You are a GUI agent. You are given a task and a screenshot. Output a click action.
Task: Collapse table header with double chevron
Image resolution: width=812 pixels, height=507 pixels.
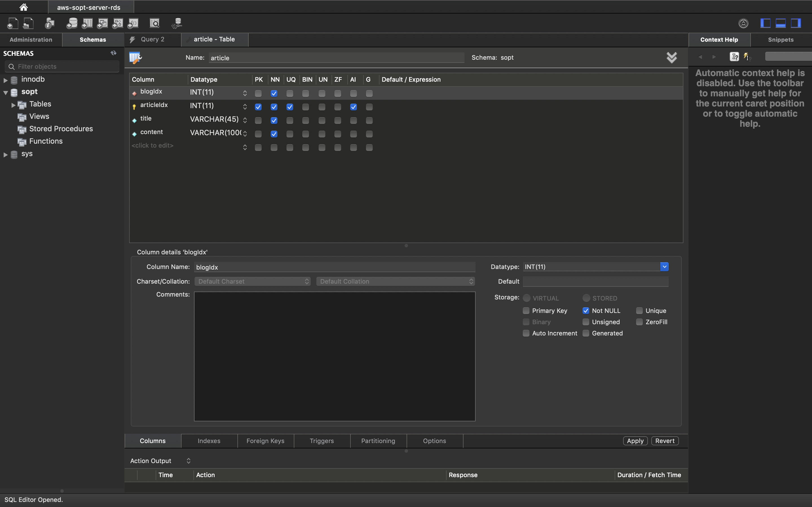(671, 58)
